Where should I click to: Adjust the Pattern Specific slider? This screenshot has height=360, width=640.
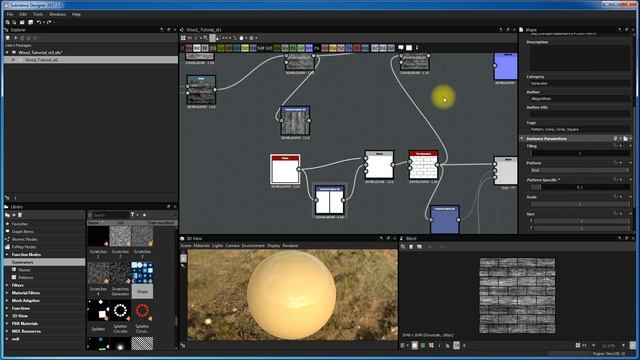tap(580, 187)
